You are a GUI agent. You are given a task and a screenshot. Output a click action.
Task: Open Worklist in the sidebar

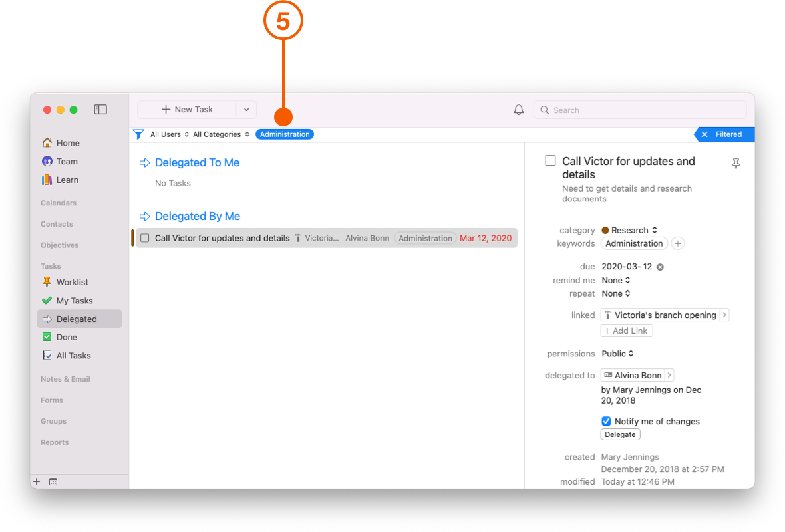[72, 282]
